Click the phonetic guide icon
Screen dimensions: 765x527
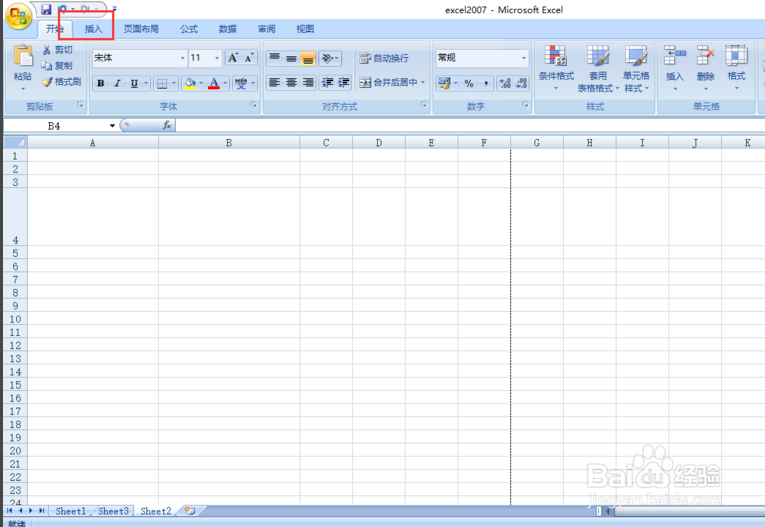[x=241, y=83]
